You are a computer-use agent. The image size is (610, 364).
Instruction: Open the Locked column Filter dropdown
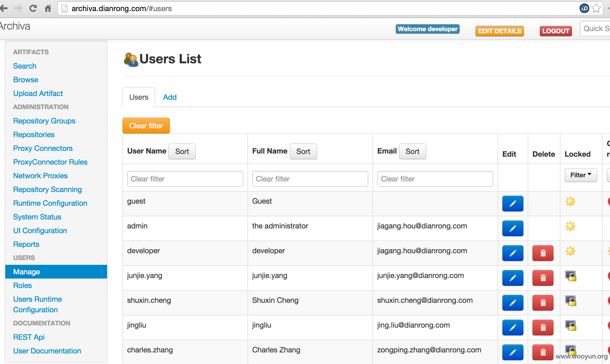(x=581, y=175)
